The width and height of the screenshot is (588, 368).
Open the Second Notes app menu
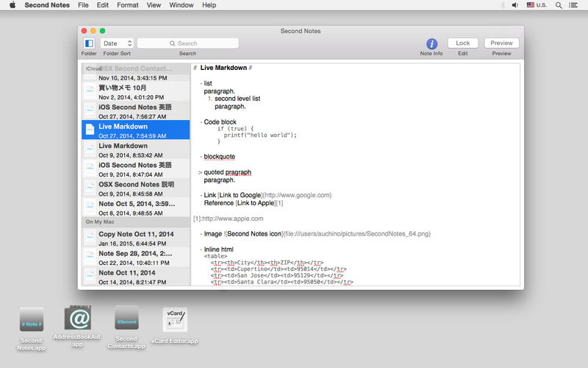(47, 5)
